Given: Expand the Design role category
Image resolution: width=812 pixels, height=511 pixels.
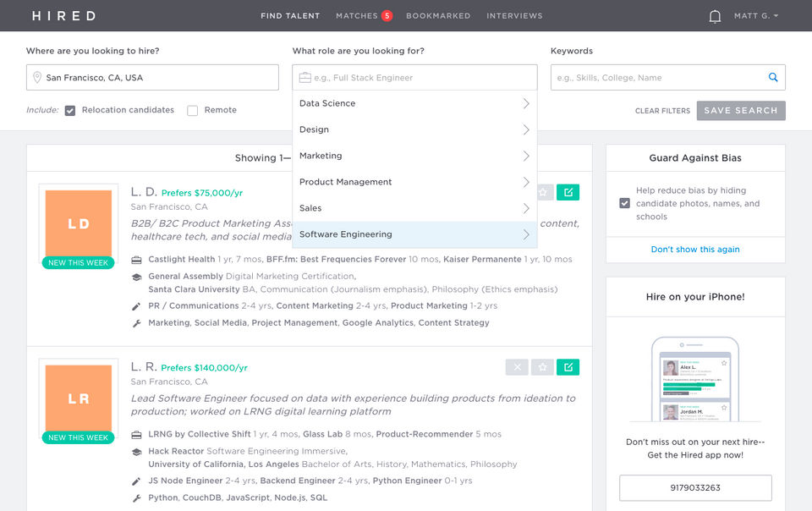Looking at the screenshot, I should click(x=414, y=129).
